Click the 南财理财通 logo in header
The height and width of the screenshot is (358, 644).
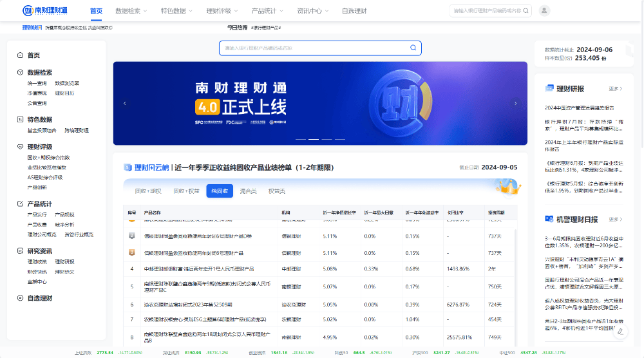[44, 11]
